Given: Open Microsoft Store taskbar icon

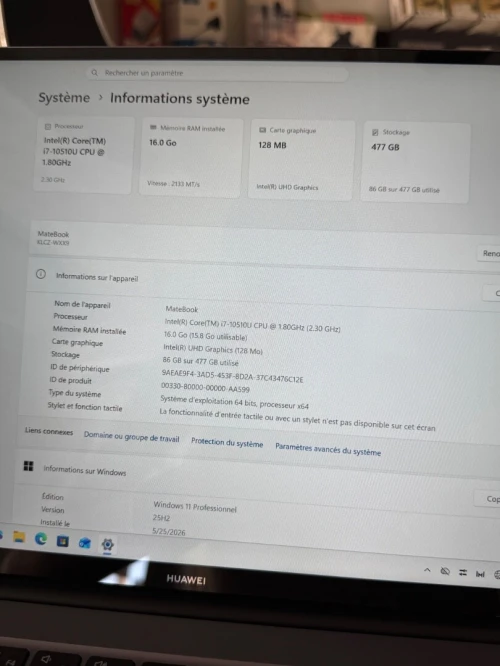Looking at the screenshot, I should 62,541.
